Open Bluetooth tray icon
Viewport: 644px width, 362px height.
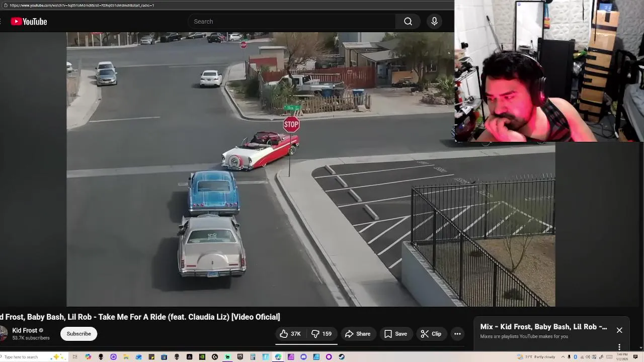pyautogui.click(x=575, y=357)
